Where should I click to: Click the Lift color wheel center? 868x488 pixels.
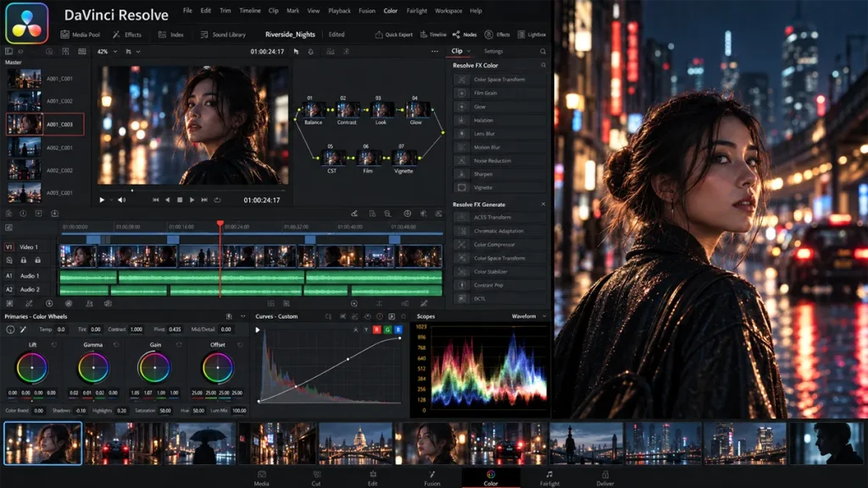32,368
